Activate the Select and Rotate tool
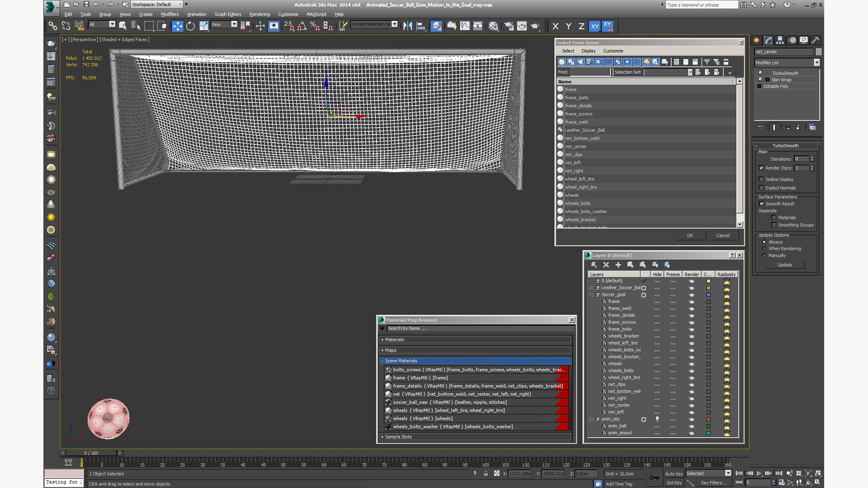This screenshot has height=488, width=868. point(190,26)
